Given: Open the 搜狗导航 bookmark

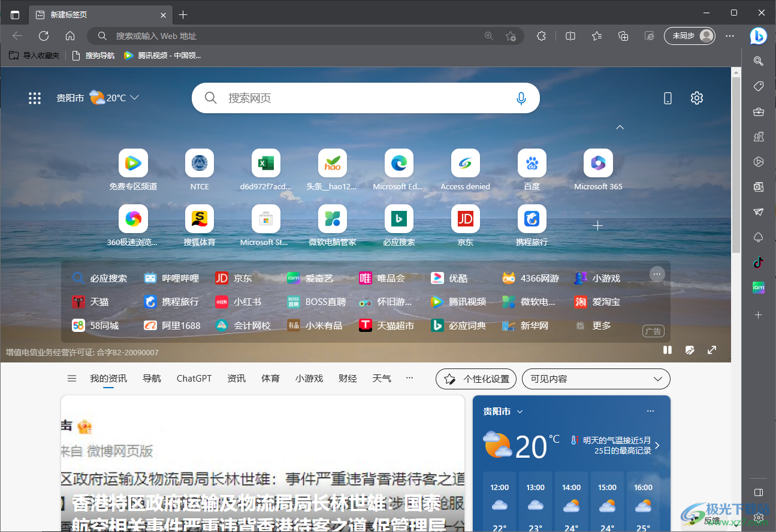Looking at the screenshot, I should coord(93,56).
